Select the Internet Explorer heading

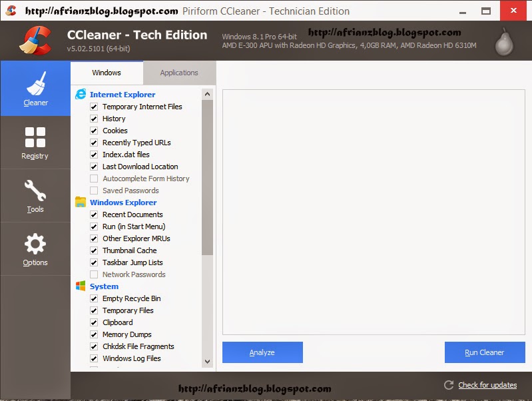[x=123, y=95]
